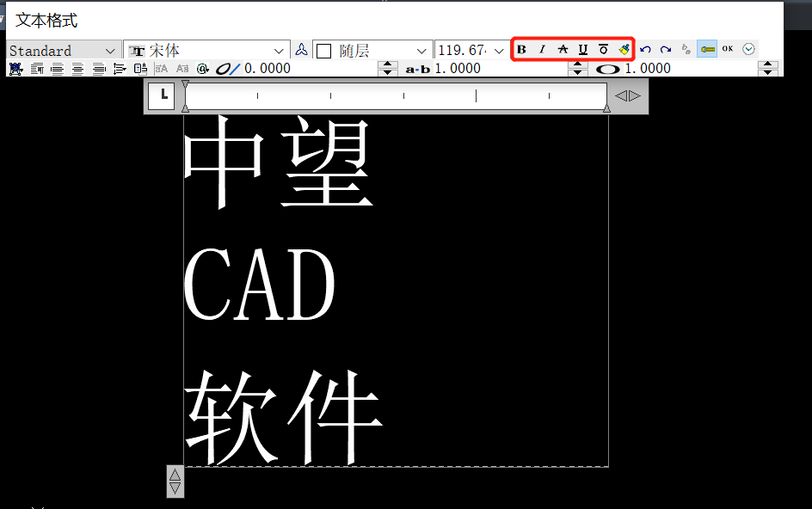Click the width factor 1.0000 field
The height and width of the screenshot is (509, 812).
(690, 68)
